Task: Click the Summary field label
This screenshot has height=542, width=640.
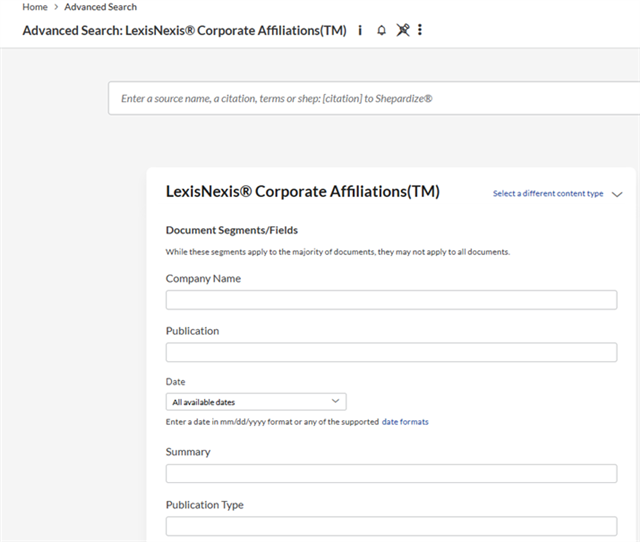Action: click(x=188, y=452)
